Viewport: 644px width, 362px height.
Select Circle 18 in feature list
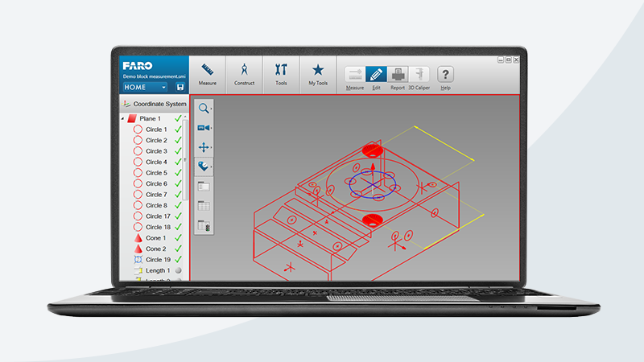(x=158, y=227)
